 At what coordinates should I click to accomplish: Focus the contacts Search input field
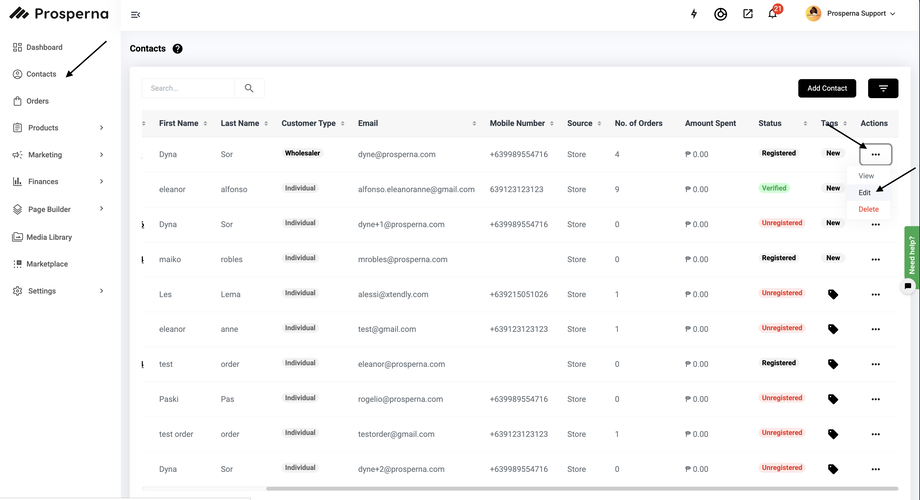(188, 88)
